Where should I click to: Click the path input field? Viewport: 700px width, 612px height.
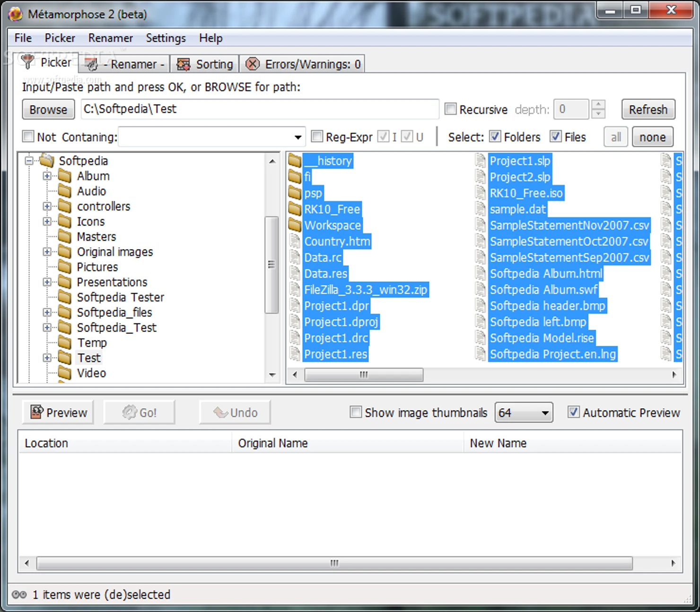click(x=259, y=109)
